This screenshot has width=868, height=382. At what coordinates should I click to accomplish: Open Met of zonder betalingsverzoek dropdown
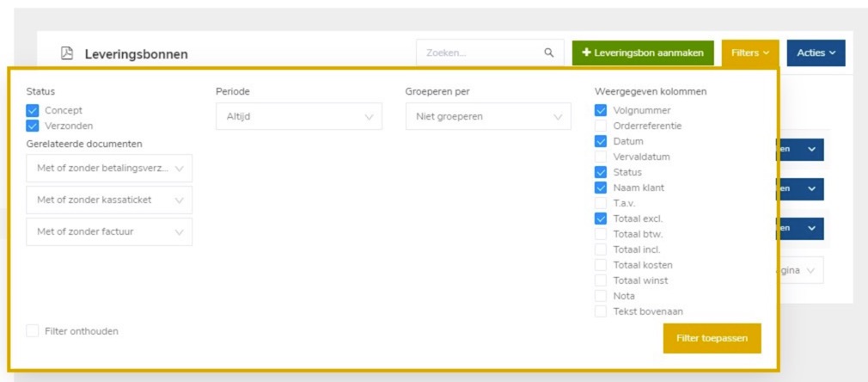(x=109, y=168)
